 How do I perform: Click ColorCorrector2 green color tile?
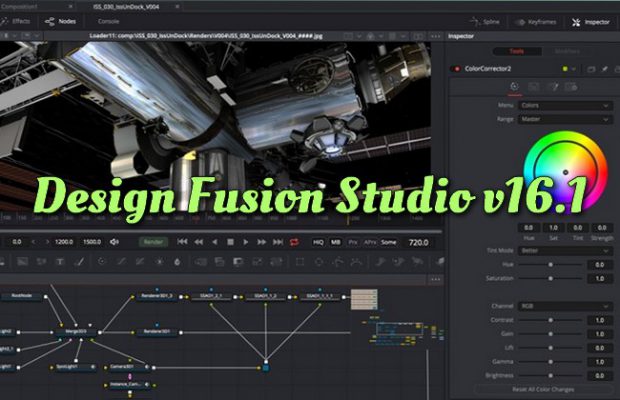click(x=565, y=69)
